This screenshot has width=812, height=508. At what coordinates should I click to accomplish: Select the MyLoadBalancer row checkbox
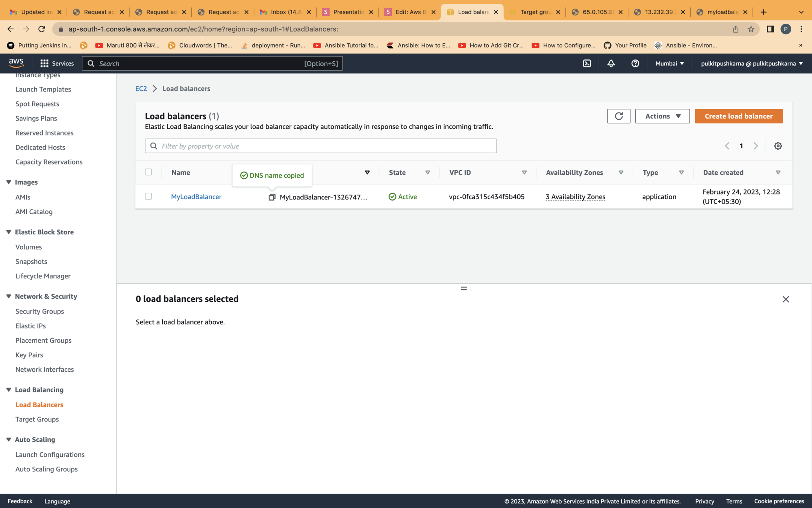[x=148, y=196]
